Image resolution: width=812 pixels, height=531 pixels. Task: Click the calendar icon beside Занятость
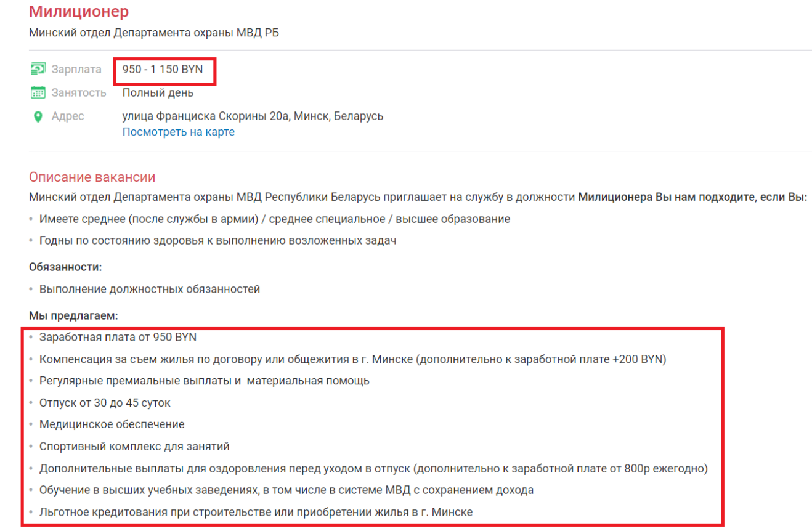tap(38, 93)
